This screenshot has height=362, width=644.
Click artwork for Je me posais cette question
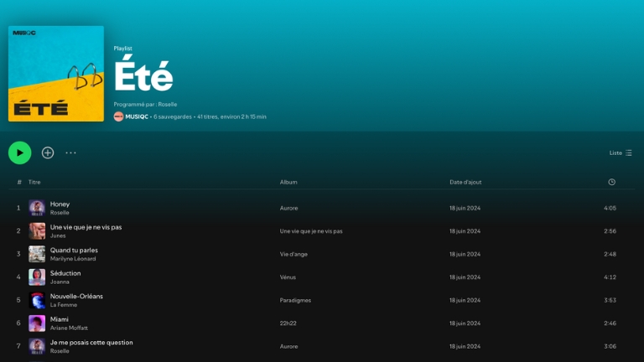coord(37,346)
